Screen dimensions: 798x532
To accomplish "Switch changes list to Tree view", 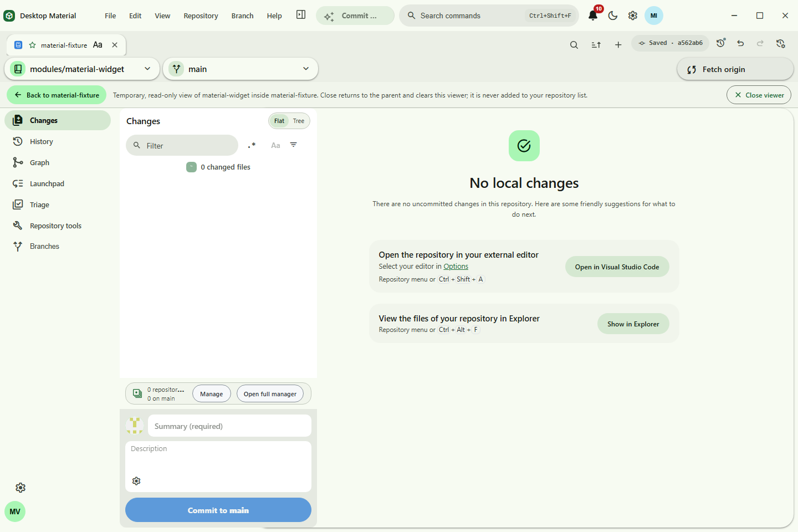I will 299,121.
